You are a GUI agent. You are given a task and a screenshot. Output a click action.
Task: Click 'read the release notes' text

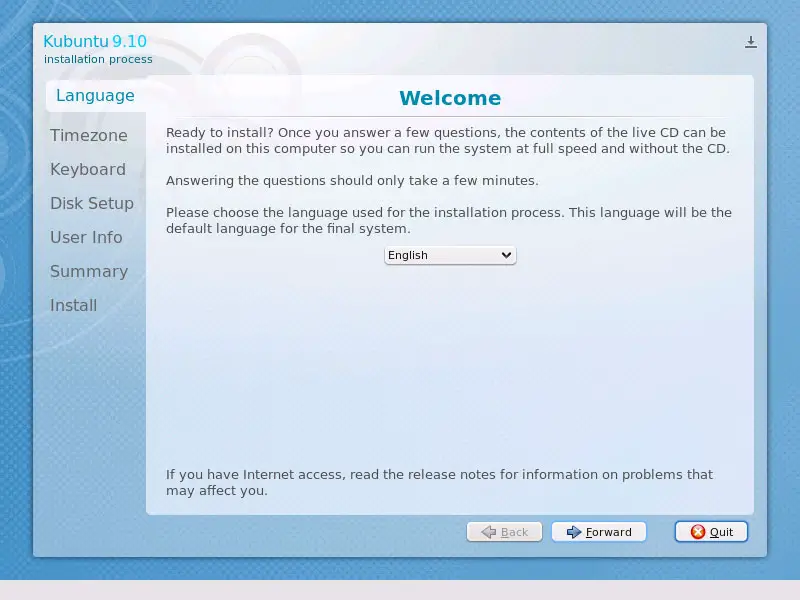423,474
